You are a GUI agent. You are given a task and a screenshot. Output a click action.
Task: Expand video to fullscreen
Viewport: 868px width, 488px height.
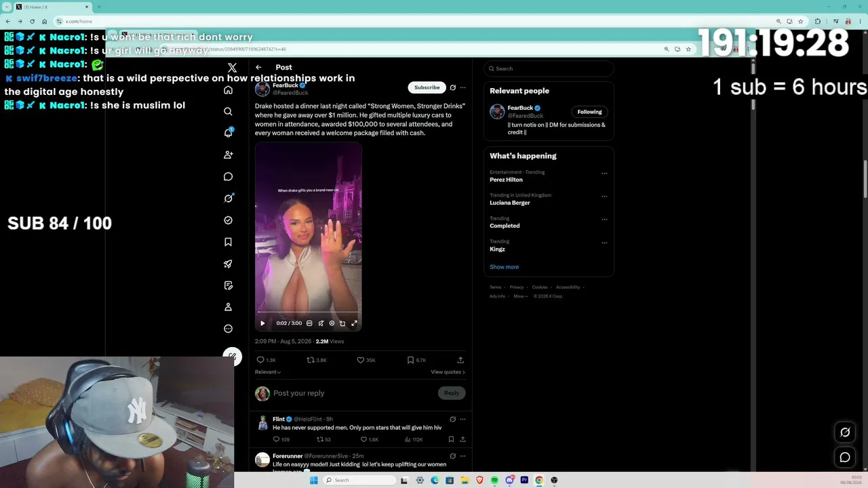click(x=354, y=323)
